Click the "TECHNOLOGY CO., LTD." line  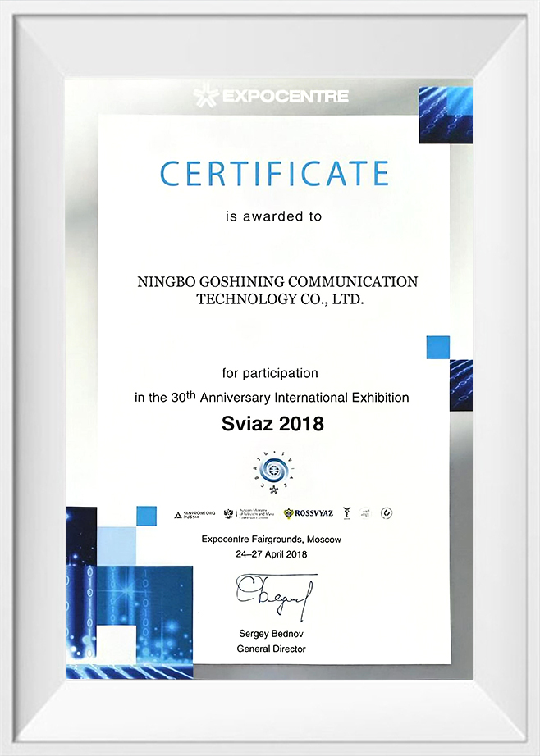click(x=279, y=299)
